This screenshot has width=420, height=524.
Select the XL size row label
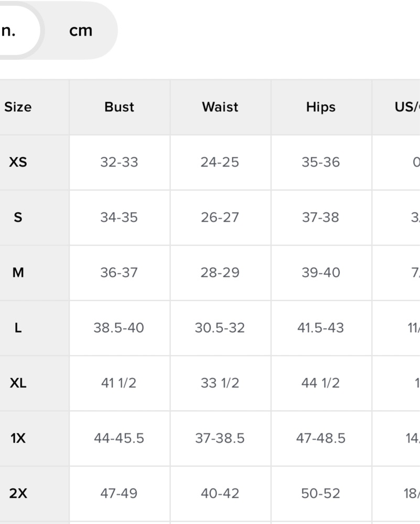point(18,383)
